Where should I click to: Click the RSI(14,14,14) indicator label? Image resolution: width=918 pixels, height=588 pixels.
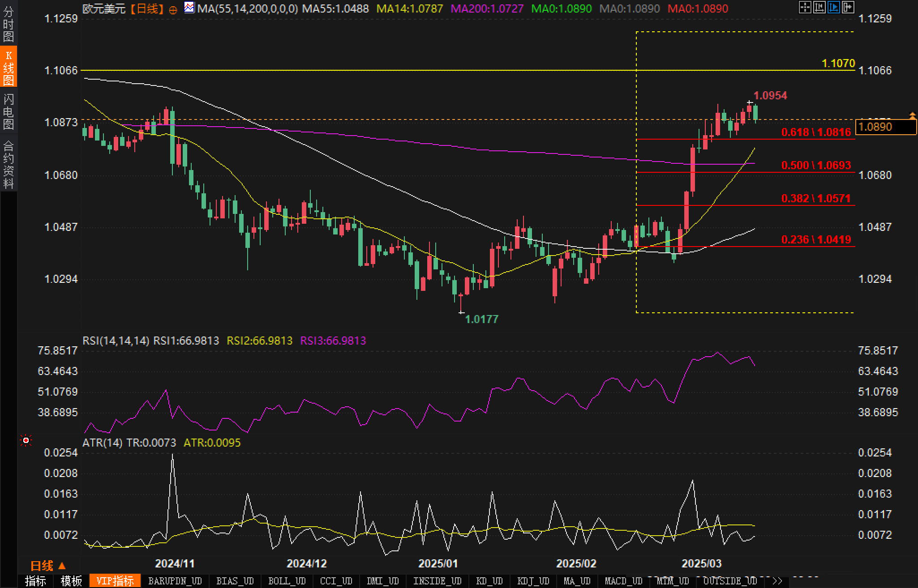[x=116, y=341]
